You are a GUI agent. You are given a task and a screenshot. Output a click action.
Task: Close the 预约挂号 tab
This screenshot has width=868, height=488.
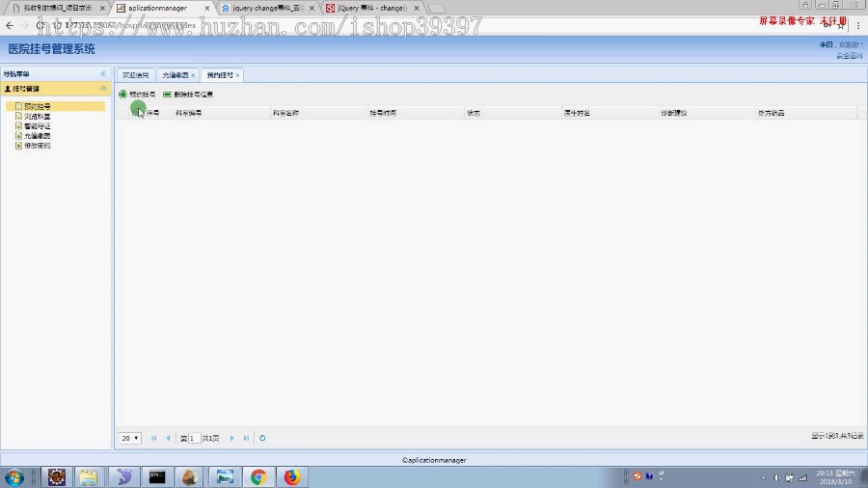pos(237,75)
